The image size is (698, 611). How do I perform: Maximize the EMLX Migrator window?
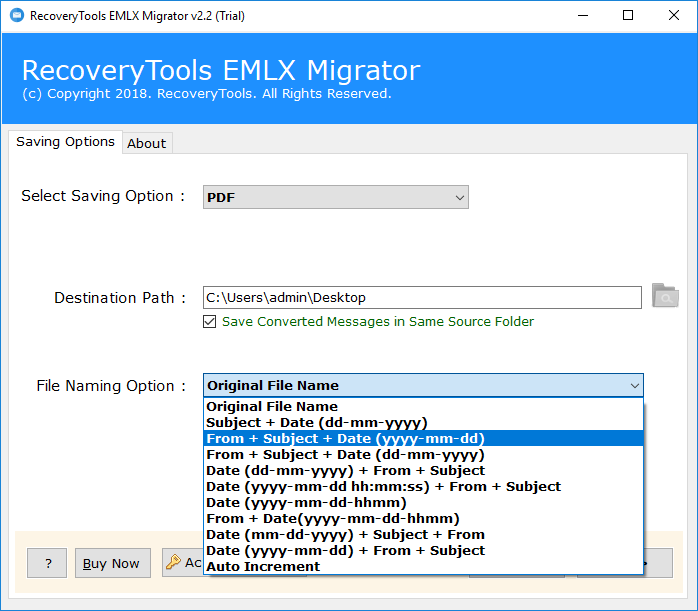[x=628, y=16]
